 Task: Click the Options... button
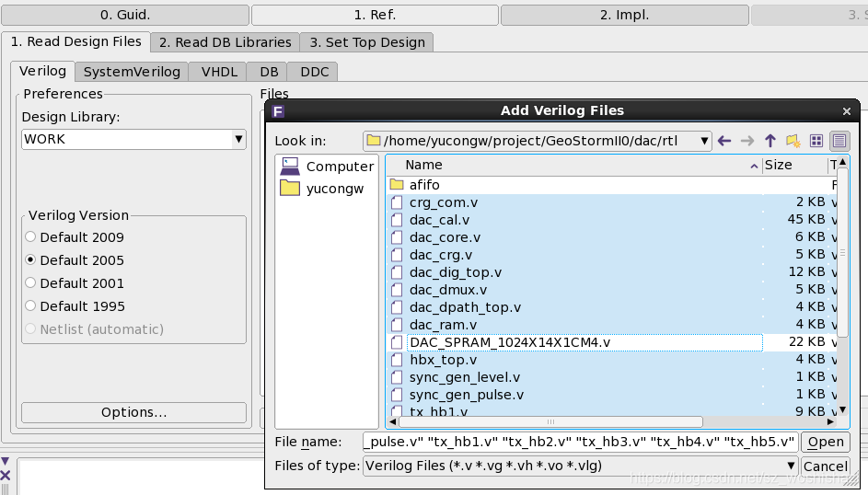134,412
